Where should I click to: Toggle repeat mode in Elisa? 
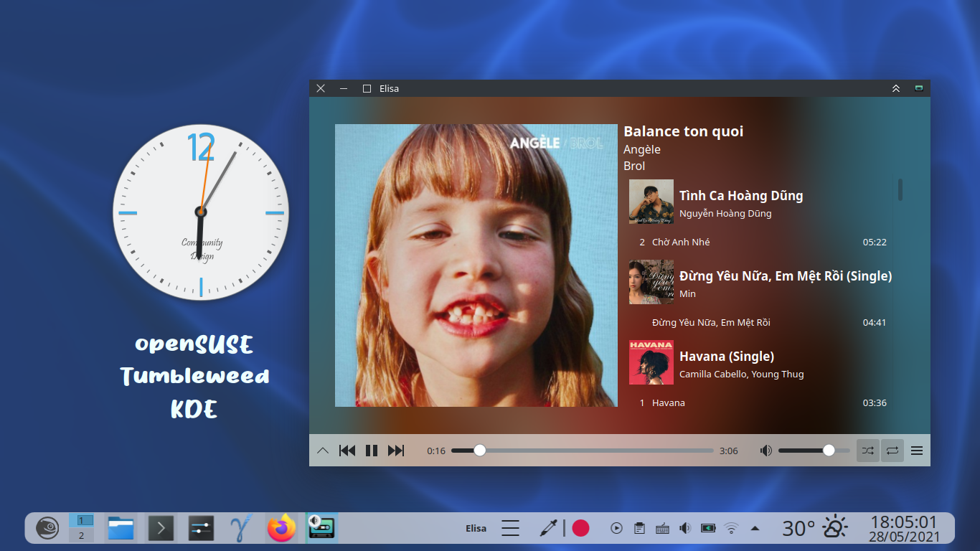coord(892,451)
